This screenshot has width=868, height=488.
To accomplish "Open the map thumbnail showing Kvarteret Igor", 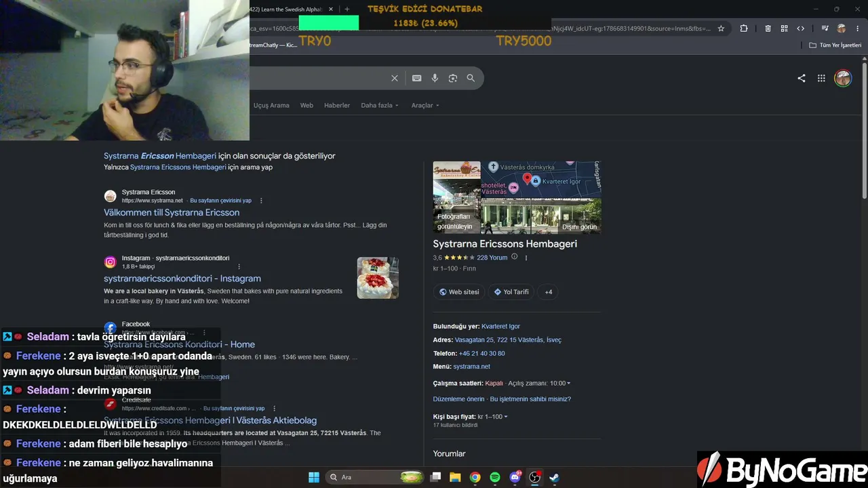I will click(540, 180).
